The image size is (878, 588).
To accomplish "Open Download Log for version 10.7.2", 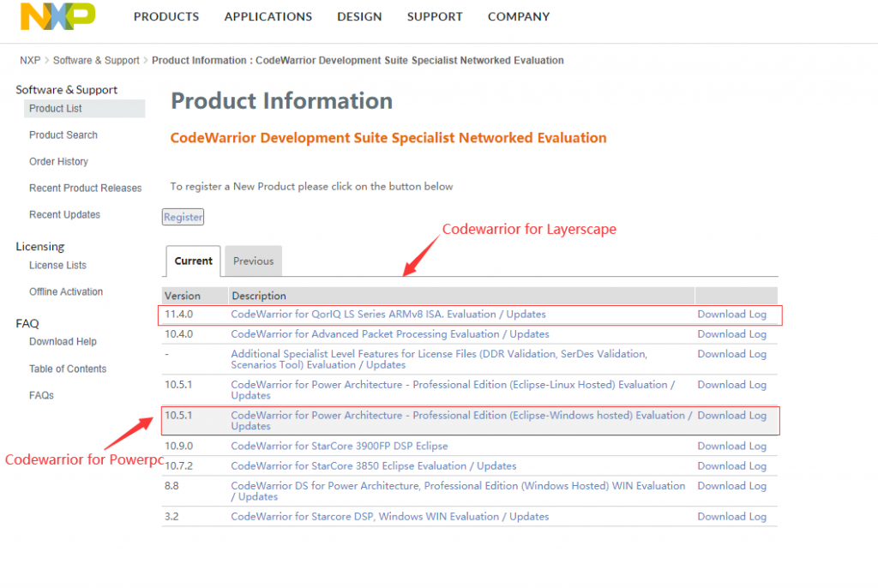I will click(732, 466).
